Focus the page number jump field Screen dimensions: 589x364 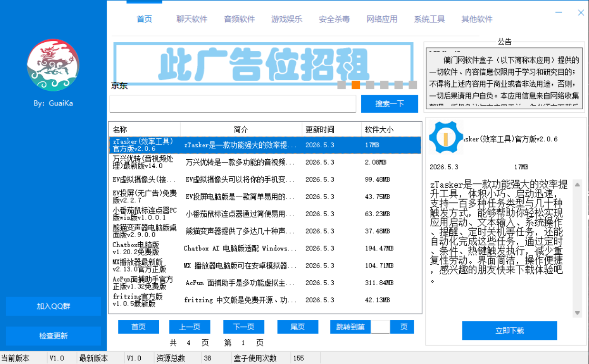pos(380,327)
